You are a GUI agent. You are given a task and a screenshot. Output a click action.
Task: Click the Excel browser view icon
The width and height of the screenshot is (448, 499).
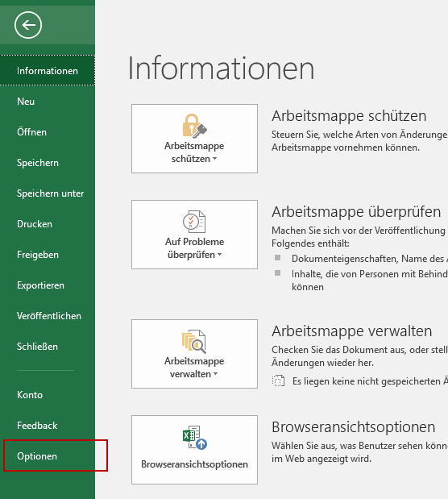pyautogui.click(x=195, y=437)
